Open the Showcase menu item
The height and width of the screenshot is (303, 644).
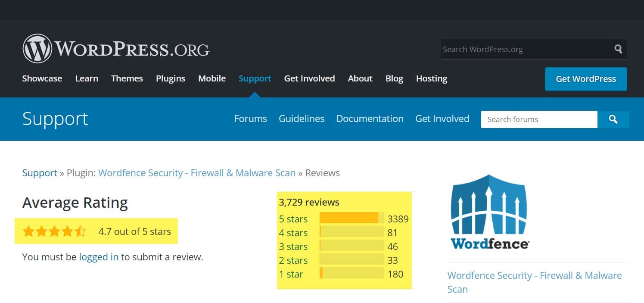pos(42,78)
